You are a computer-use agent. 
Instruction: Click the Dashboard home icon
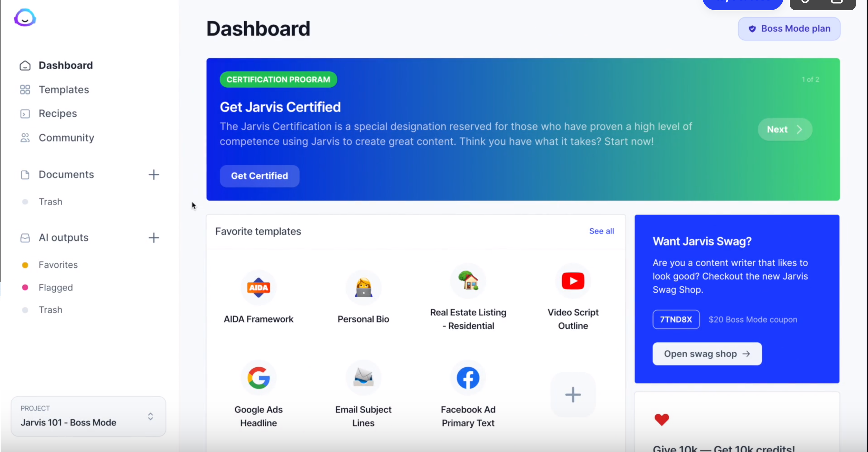tap(25, 65)
